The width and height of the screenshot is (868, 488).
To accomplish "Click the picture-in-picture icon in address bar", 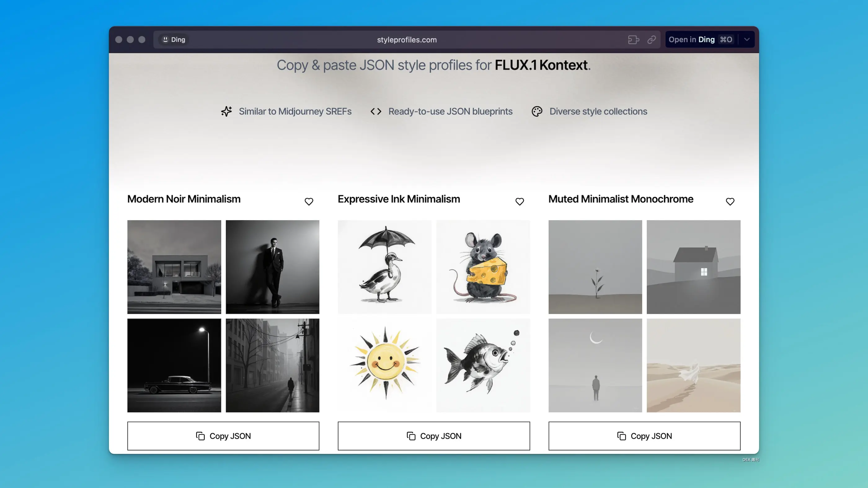I will 633,39.
